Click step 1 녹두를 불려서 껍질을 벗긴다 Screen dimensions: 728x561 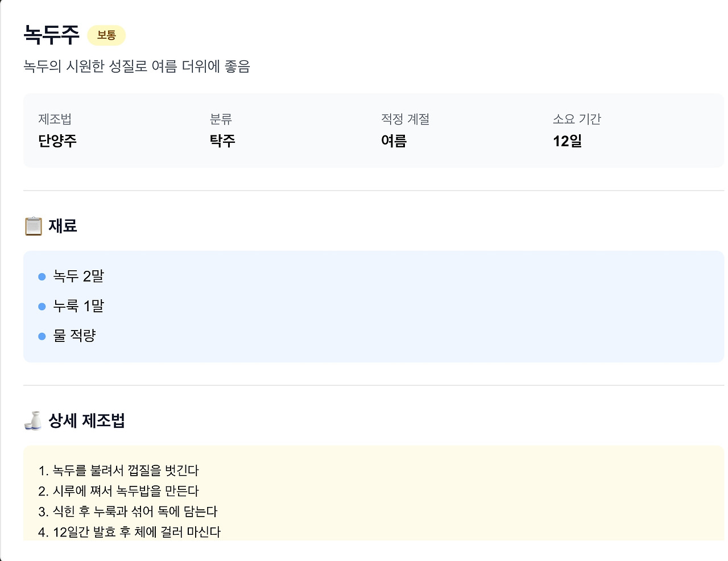[x=119, y=471]
